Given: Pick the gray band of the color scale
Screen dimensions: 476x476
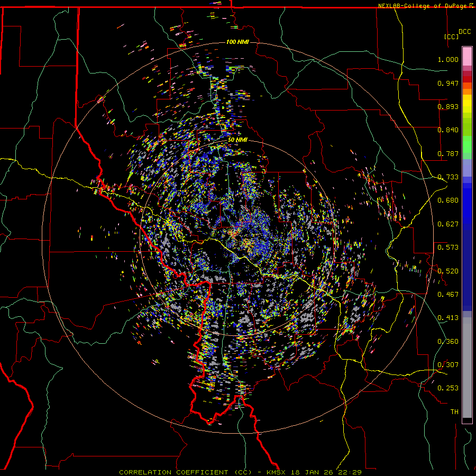Looking at the screenshot, I should 467,368.
